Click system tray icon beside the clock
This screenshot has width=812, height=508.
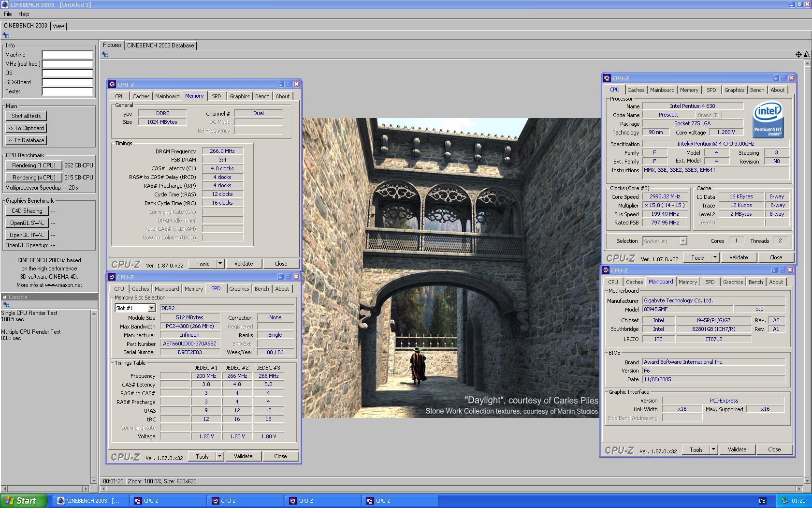(784, 501)
